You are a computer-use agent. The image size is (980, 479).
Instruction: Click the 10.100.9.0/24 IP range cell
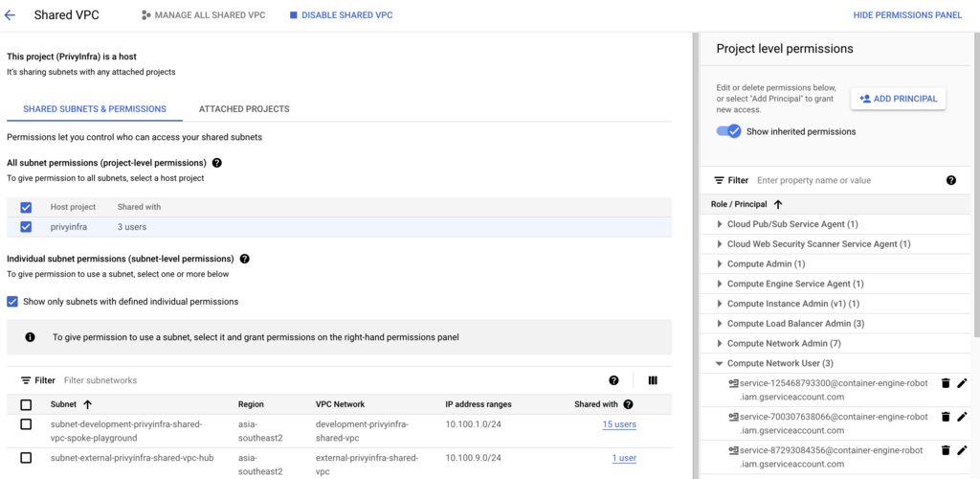point(471,458)
